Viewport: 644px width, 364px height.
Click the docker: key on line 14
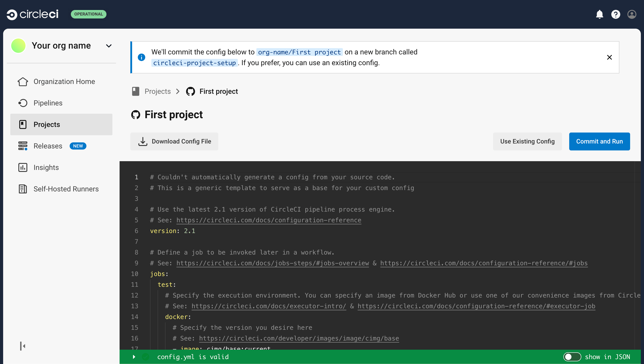pos(178,317)
